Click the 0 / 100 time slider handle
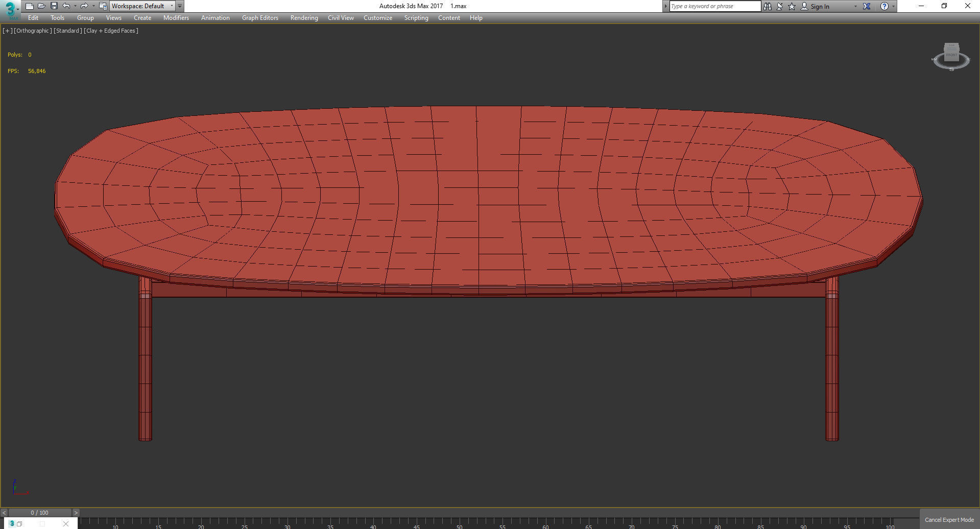 40,513
